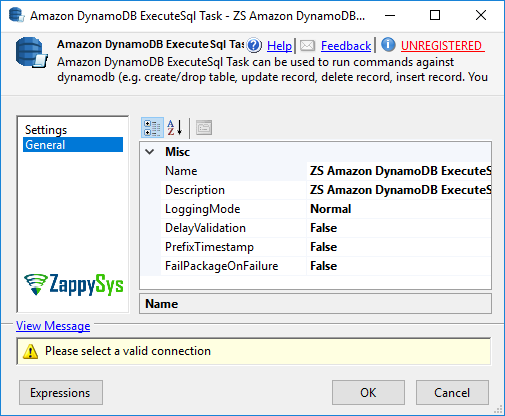The height and width of the screenshot is (416, 505).
Task: Maximize the dialog window
Action: pyautogui.click(x=435, y=15)
